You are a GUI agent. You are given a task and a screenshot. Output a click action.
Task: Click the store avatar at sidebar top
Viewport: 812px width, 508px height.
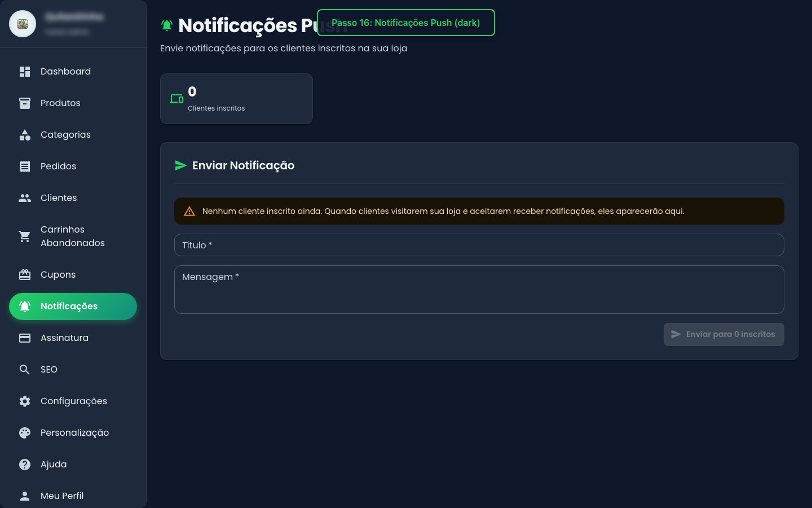[x=23, y=23]
